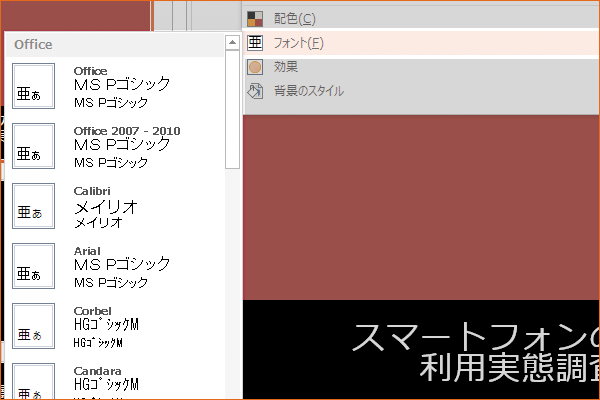Click the font list scroll-up arrow
The image size is (600, 400).
pyautogui.click(x=232, y=42)
